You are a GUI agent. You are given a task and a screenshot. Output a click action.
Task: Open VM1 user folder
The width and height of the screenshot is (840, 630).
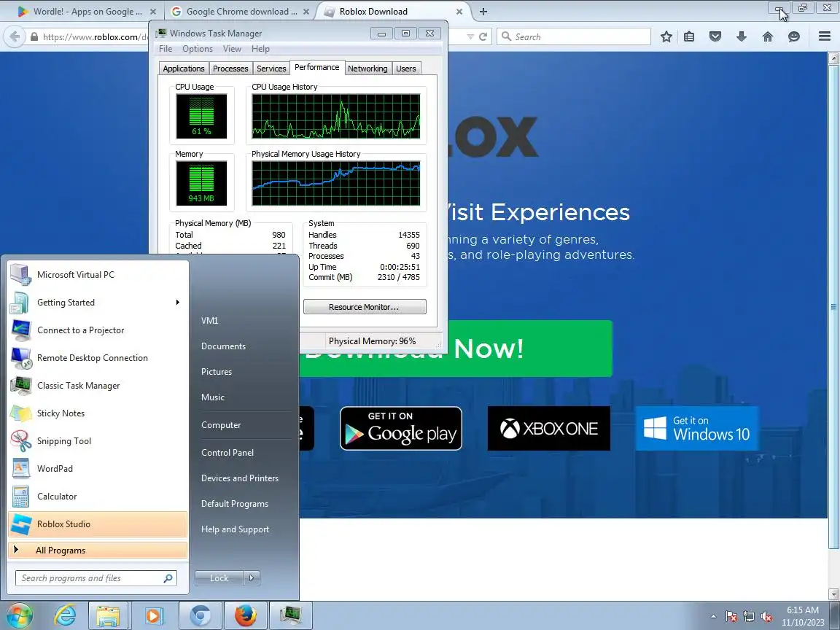[x=209, y=320]
